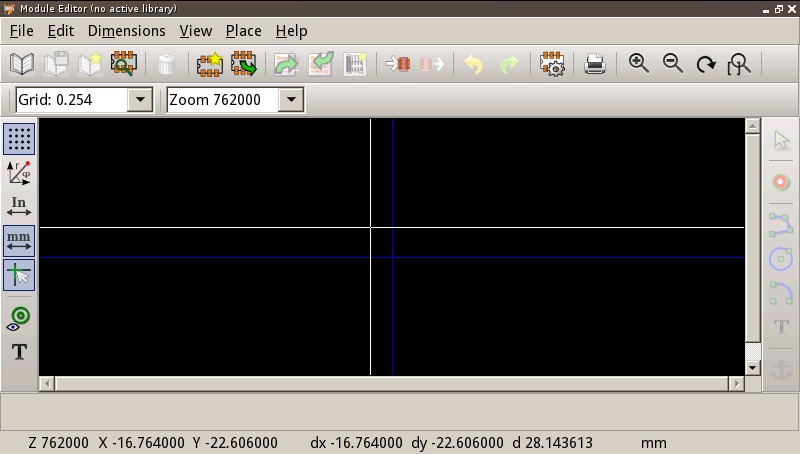Click the vertical scrollbar up arrow
Image resolution: width=800 pixels, height=454 pixels.
pos(753,126)
